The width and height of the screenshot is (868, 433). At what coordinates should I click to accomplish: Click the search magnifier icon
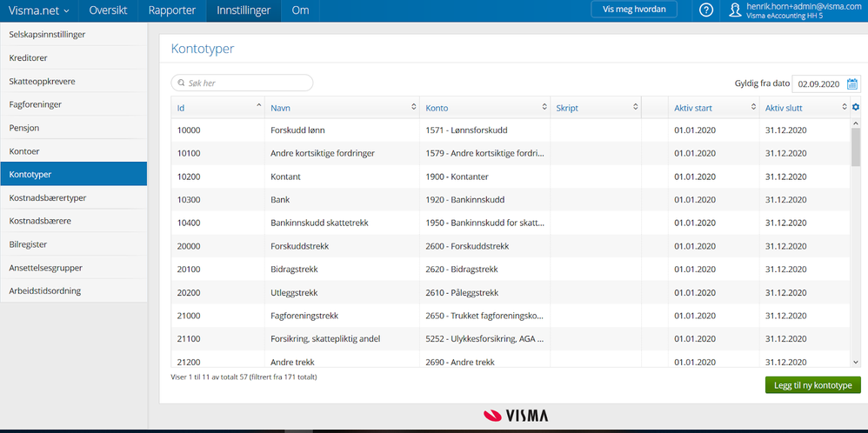pyautogui.click(x=181, y=83)
